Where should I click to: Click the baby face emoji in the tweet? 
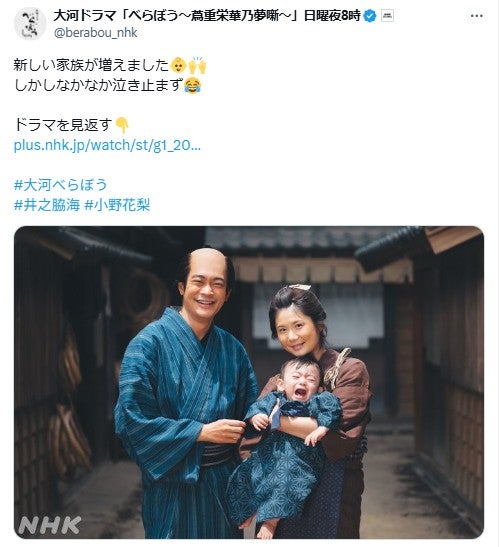tap(178, 65)
